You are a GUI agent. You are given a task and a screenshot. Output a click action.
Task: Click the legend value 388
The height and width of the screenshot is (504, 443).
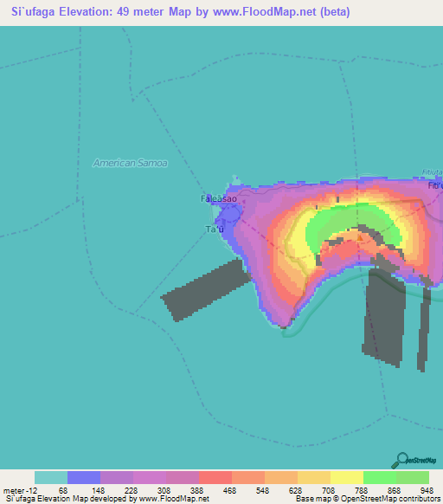196,491
